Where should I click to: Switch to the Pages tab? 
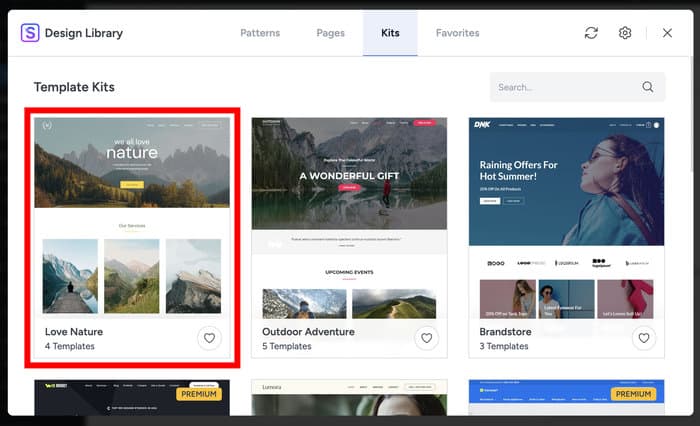331,33
